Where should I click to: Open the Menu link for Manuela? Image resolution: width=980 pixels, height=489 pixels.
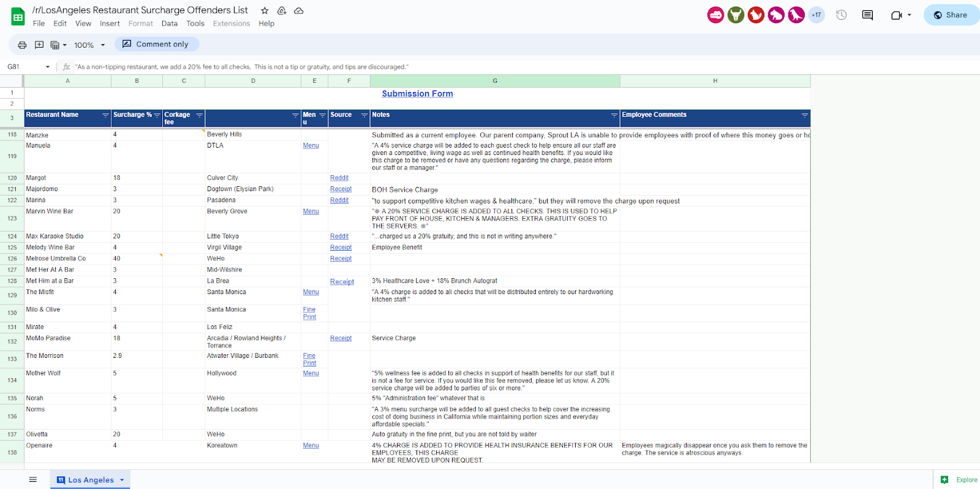(311, 146)
